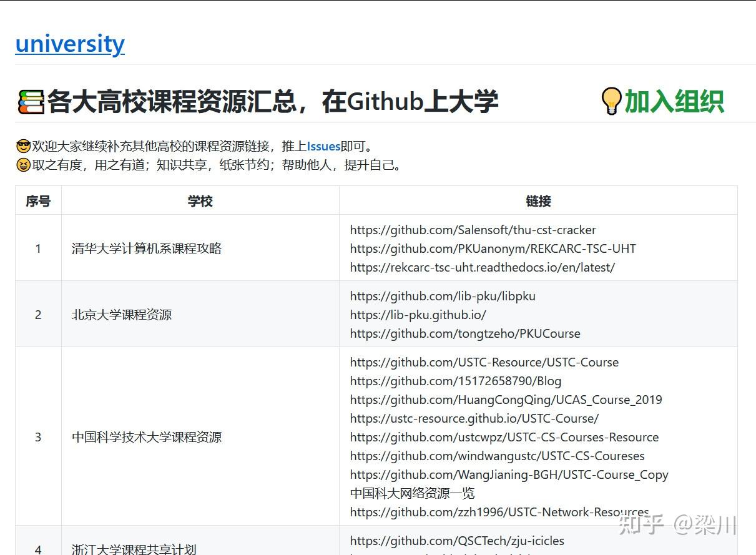This screenshot has height=555, width=756.
Task: Open the tongtzeho/PKUCourse link
Action: coord(464,333)
